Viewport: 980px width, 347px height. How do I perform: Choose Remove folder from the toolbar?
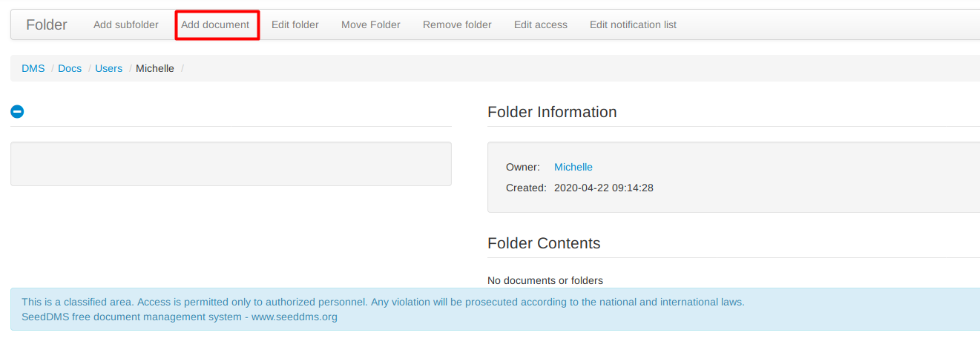point(457,25)
